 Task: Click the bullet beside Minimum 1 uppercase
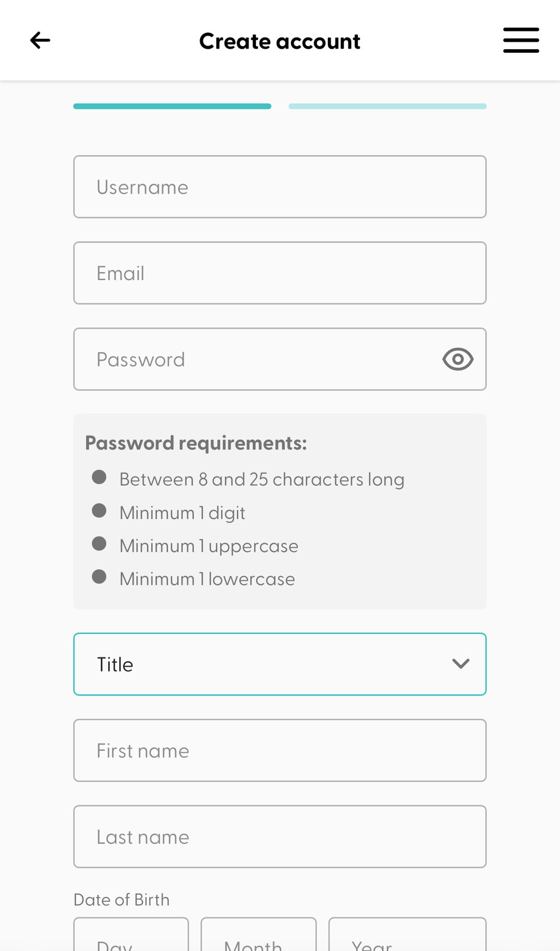[x=99, y=544]
